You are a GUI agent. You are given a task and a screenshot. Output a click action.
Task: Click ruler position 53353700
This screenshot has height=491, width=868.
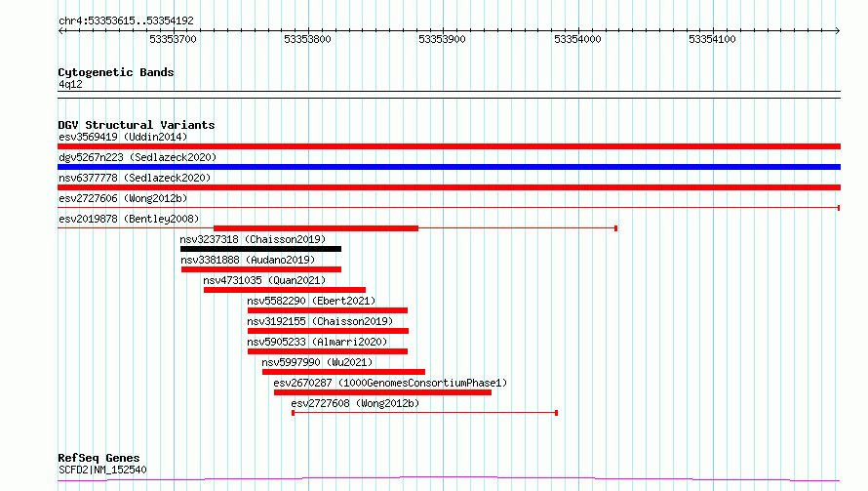pos(173,39)
